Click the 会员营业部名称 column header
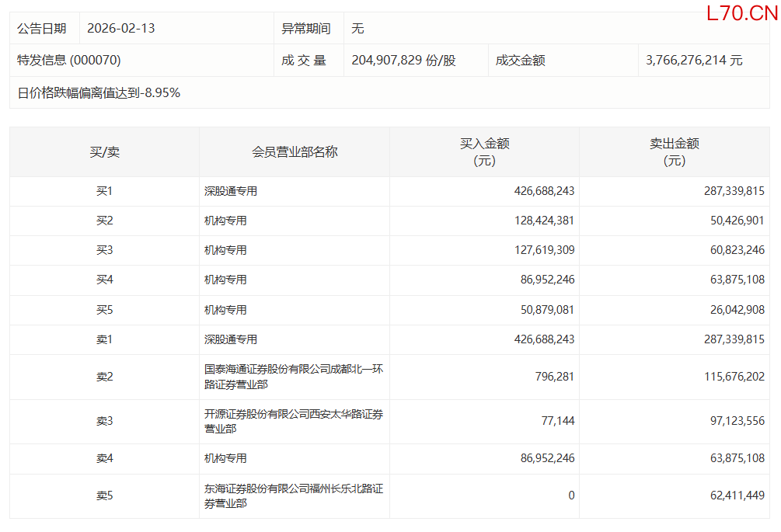 tap(295, 152)
